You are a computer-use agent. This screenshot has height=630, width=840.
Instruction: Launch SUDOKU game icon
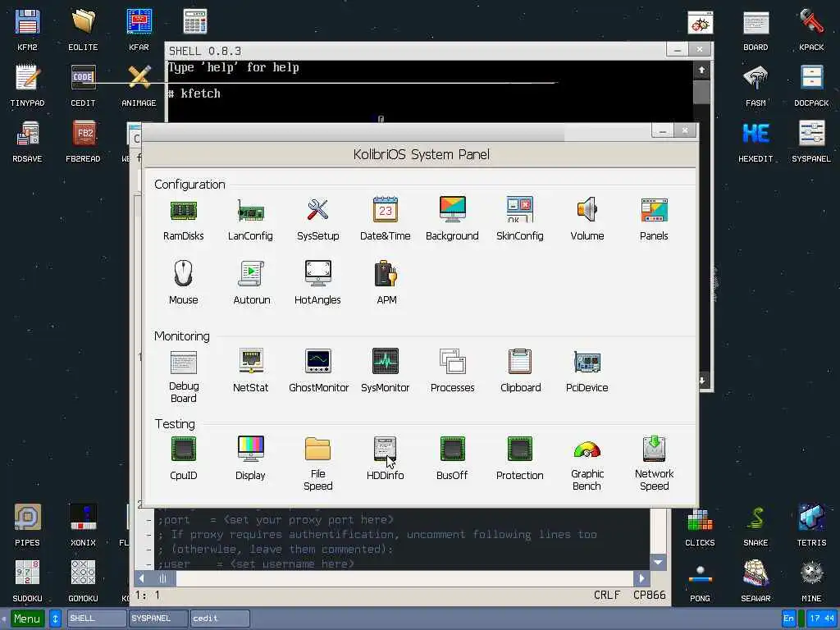click(x=27, y=582)
